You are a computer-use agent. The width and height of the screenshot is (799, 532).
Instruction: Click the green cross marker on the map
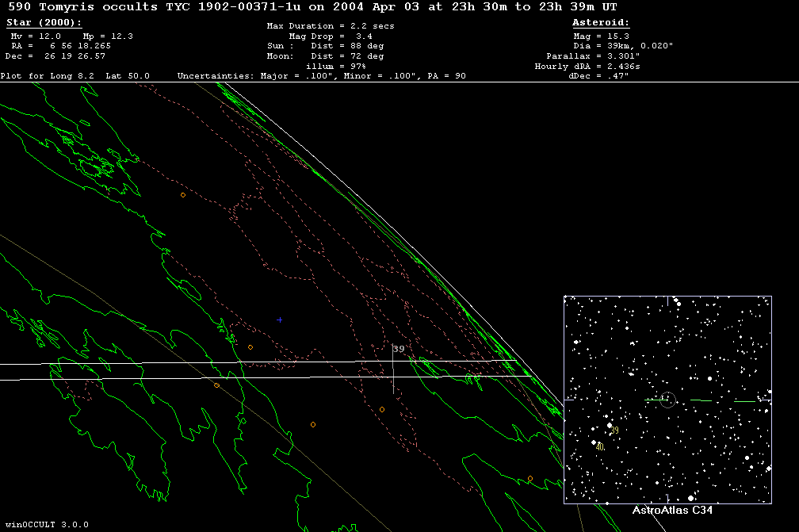point(279,320)
